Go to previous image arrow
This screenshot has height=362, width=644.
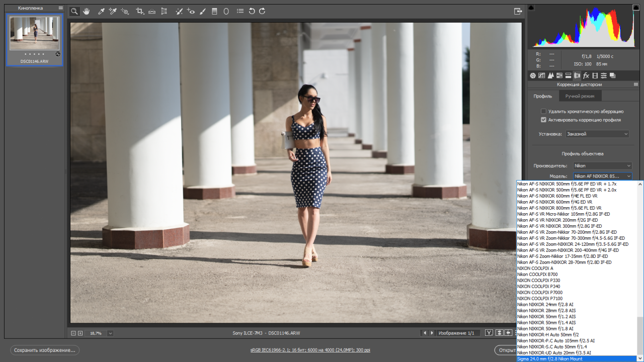tap(425, 333)
